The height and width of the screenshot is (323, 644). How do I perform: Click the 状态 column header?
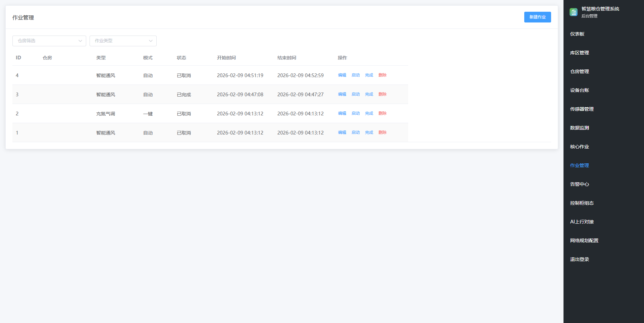pos(181,58)
